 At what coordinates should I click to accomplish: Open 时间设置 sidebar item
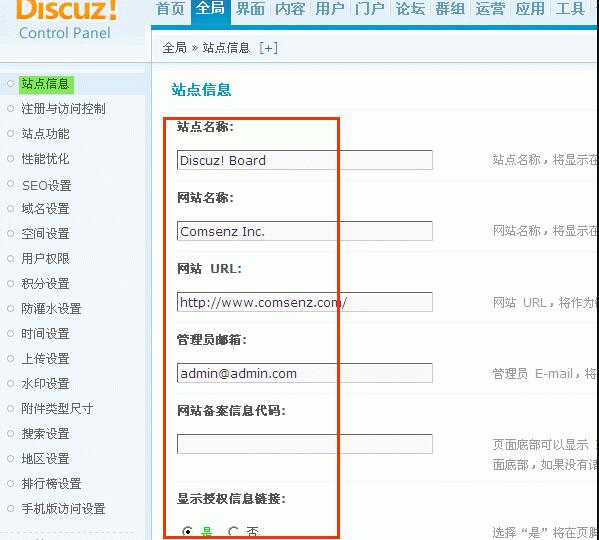[45, 334]
